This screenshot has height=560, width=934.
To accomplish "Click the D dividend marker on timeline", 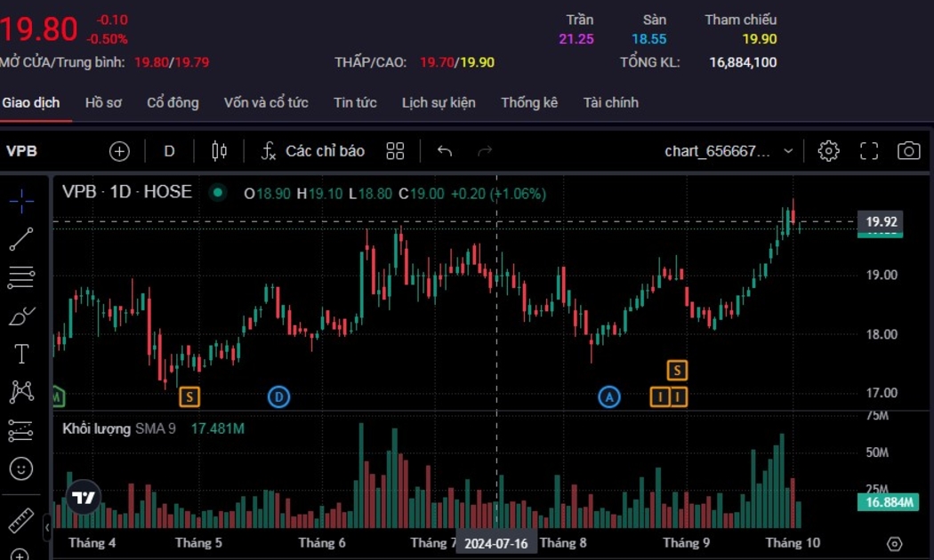I will click(278, 396).
